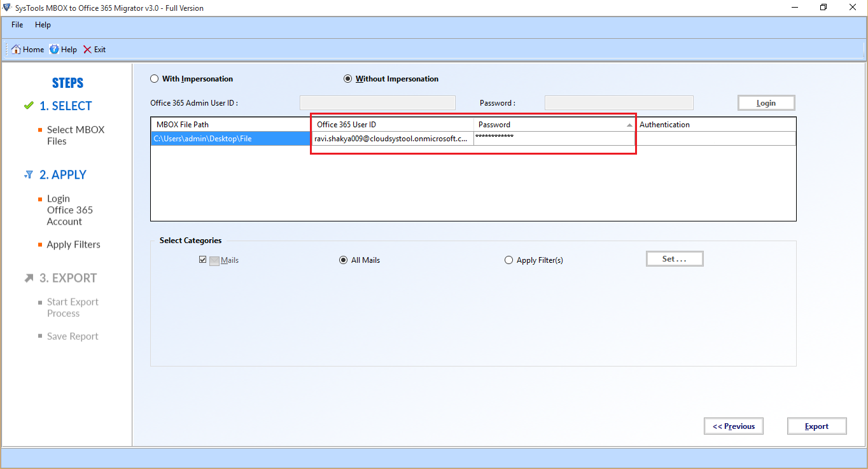Screen dimensions: 868x469
Task: Click the masked password cell in table
Action: (x=554, y=138)
